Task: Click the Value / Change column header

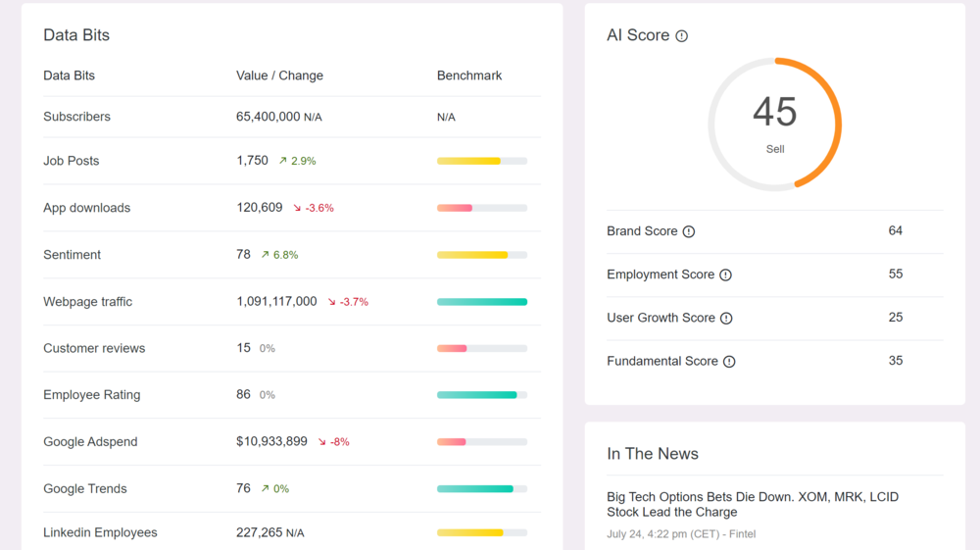Action: [280, 75]
